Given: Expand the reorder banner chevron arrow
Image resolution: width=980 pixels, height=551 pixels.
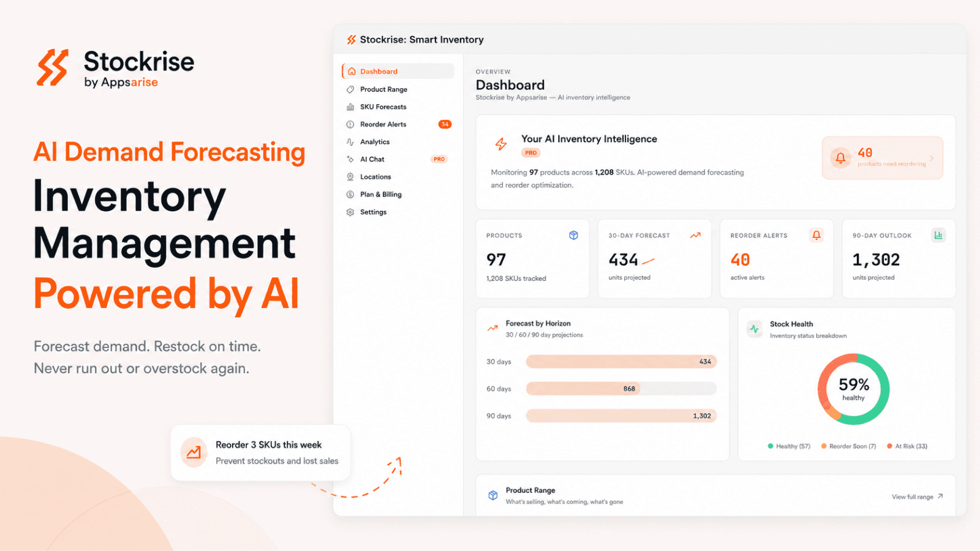Looking at the screenshot, I should tap(932, 158).
